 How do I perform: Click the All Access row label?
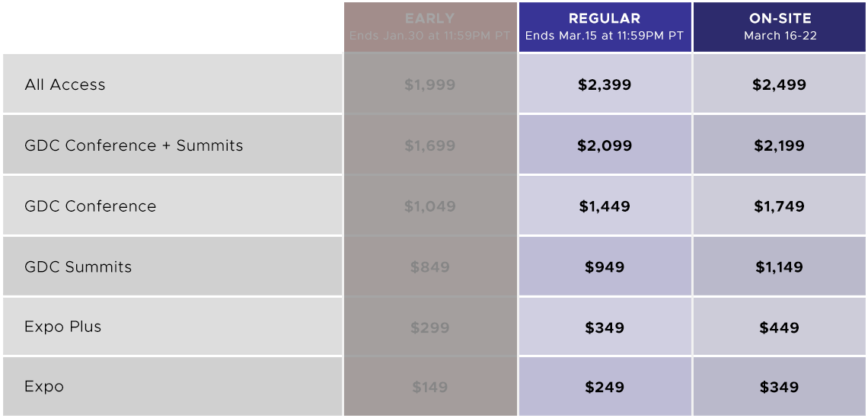[65, 85]
